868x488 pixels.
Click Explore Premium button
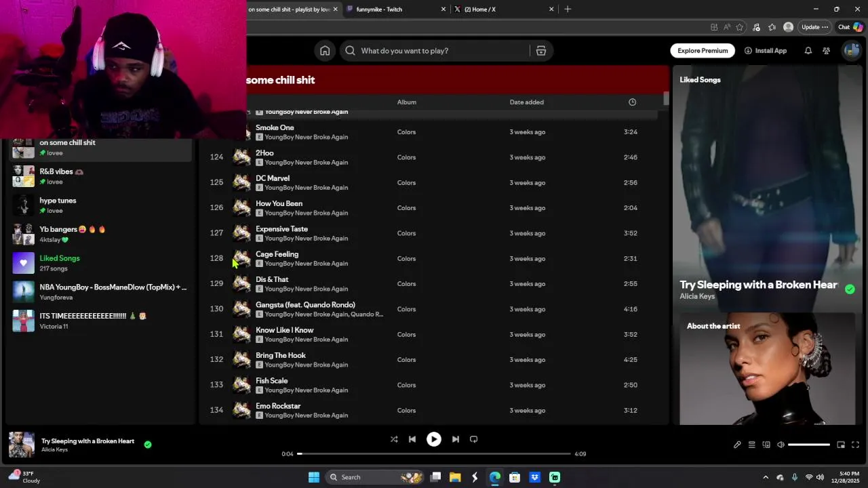703,51
